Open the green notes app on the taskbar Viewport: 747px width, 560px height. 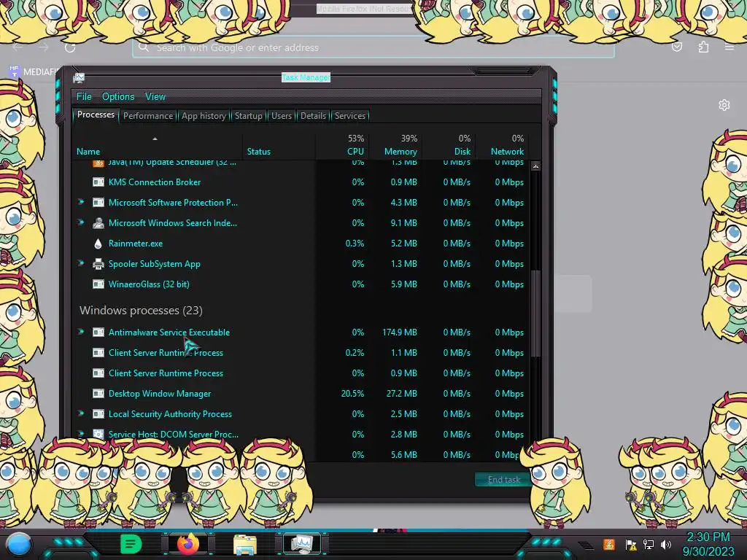[131, 544]
